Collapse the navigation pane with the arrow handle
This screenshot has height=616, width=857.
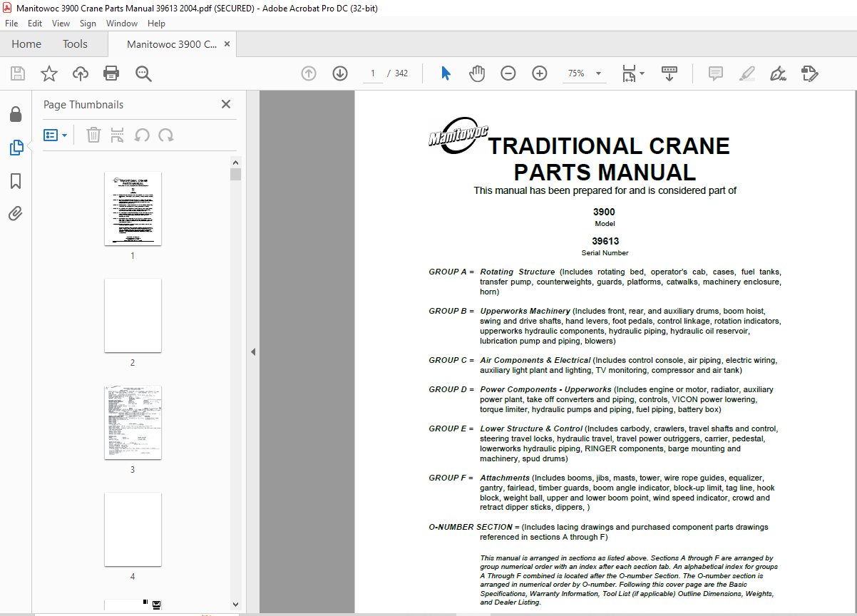pyautogui.click(x=252, y=351)
